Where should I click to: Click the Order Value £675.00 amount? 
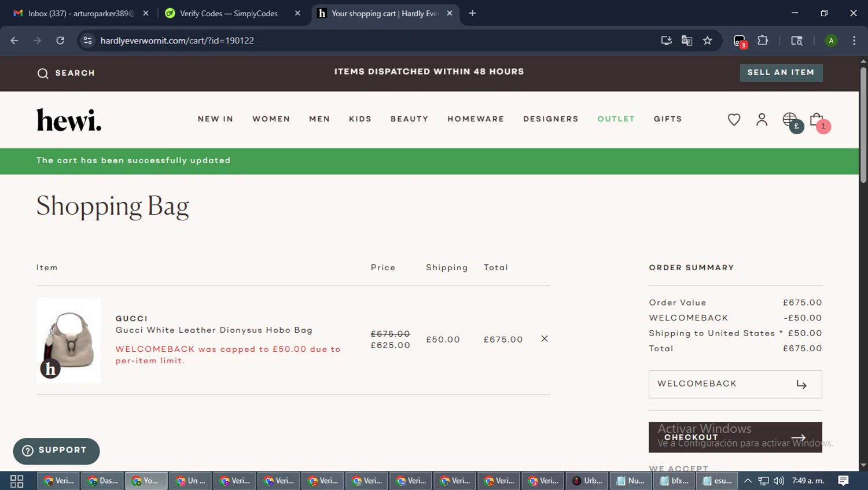802,303
